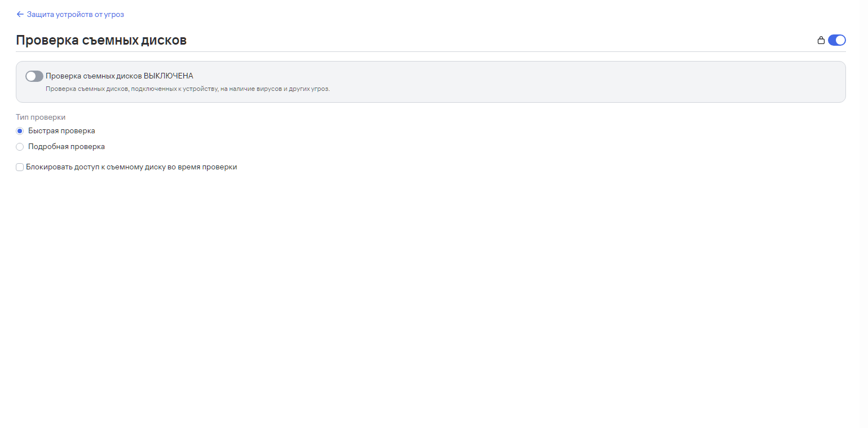Select the "Быстрая проверка" radio circle

(20, 131)
